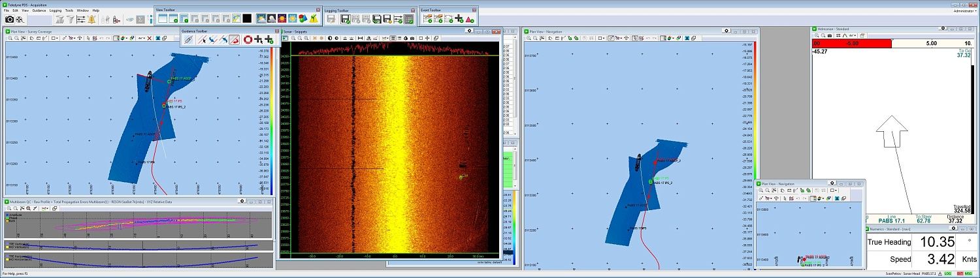The width and height of the screenshot is (980, 278).
Task: Click the film reel icon in main toolbar
Action: coord(20,20)
